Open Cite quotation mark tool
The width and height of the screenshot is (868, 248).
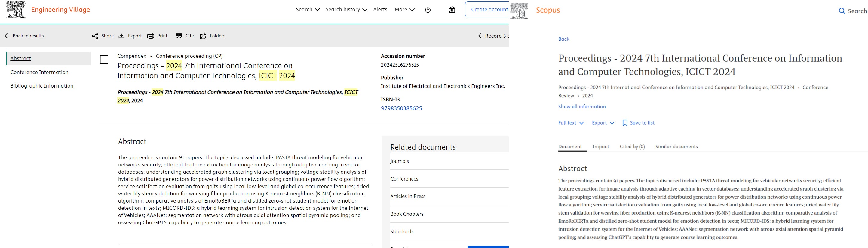pyautogui.click(x=179, y=36)
